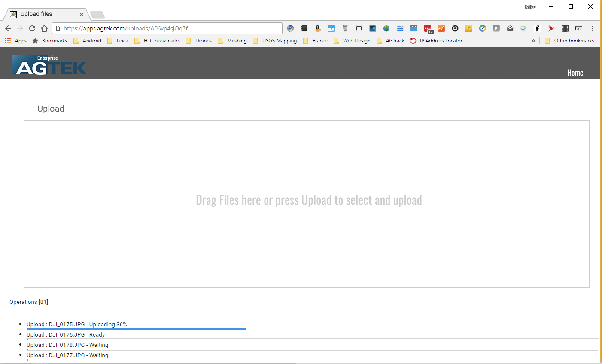Image resolution: width=602 pixels, height=364 pixels.
Task: Click the drag files upload drop area
Action: tap(307, 203)
